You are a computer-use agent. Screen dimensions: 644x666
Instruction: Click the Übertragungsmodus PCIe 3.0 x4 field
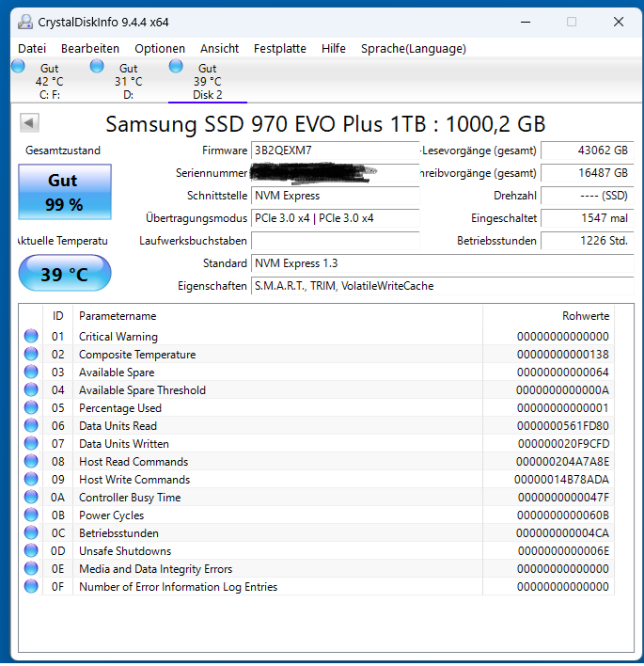[x=335, y=218]
